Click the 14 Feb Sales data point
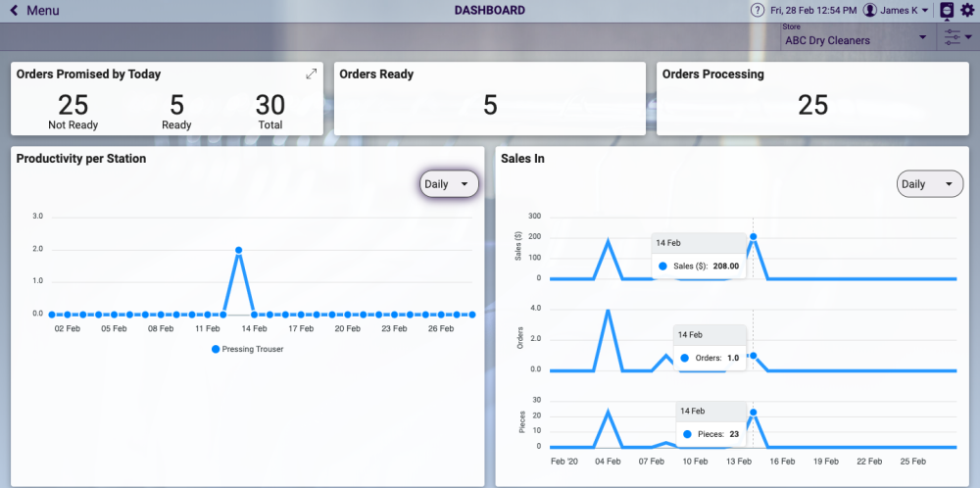This screenshot has width=980, height=488. click(753, 237)
